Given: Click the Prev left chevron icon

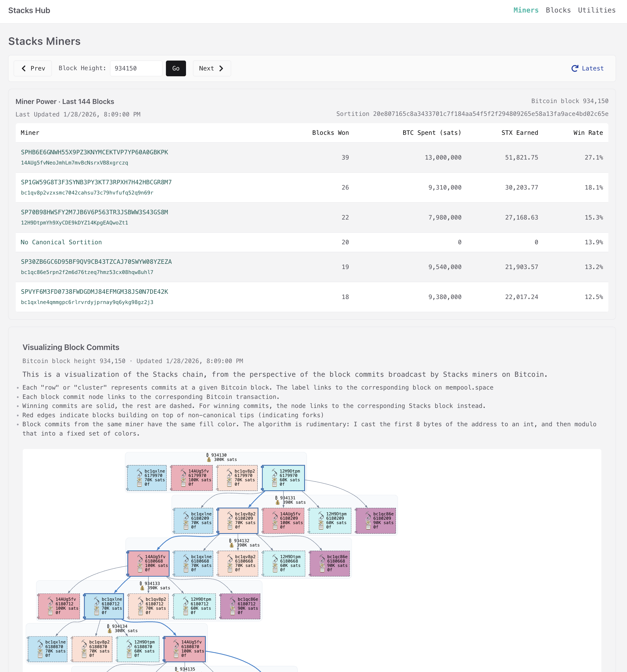Looking at the screenshot, I should click(x=24, y=69).
